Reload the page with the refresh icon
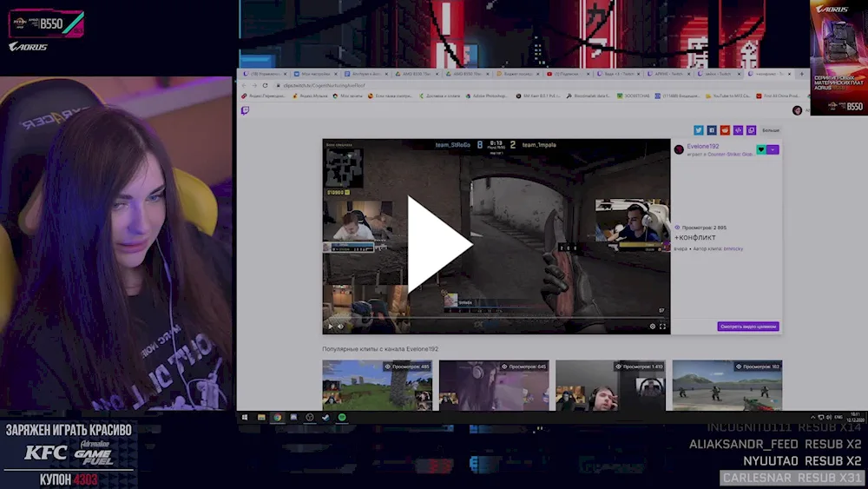Screen dimensions: 868x489 click(265, 85)
